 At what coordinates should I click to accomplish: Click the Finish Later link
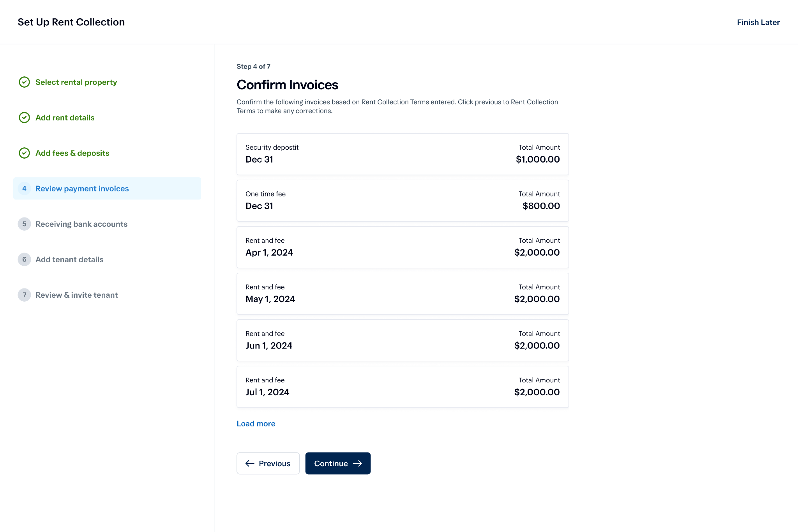click(758, 22)
